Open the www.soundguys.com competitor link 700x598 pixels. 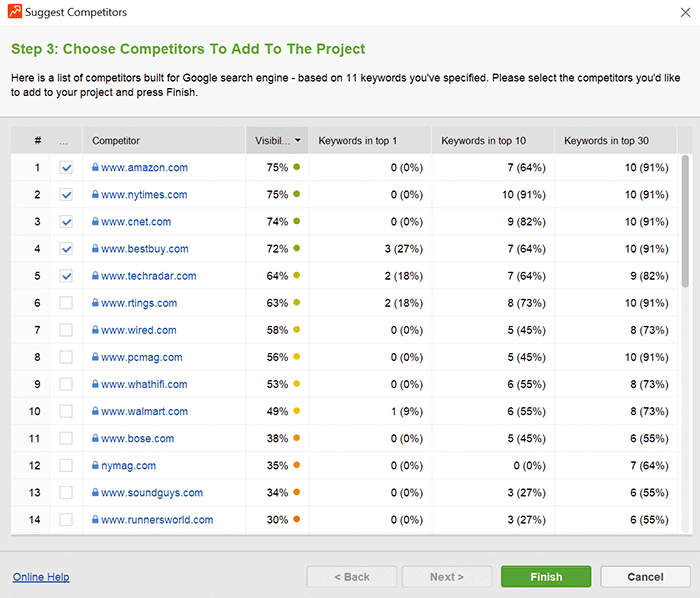[x=152, y=493]
